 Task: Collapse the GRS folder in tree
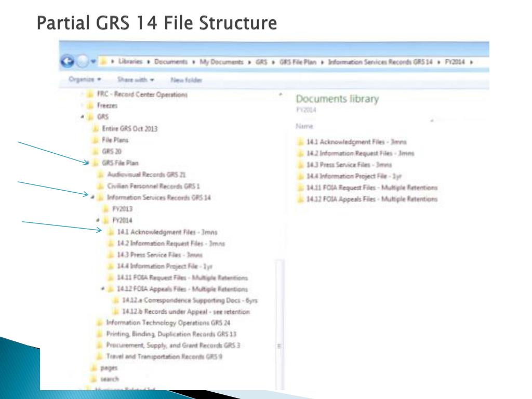(x=82, y=117)
